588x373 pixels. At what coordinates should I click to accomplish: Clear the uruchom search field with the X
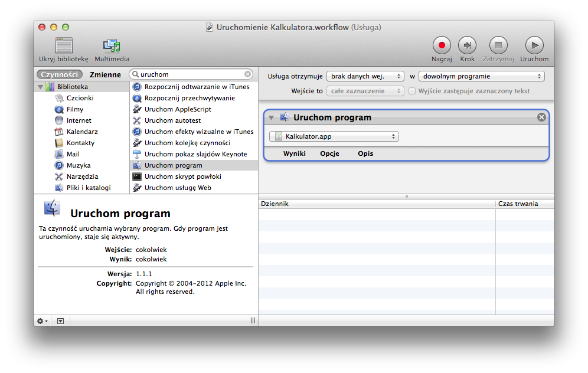click(249, 75)
